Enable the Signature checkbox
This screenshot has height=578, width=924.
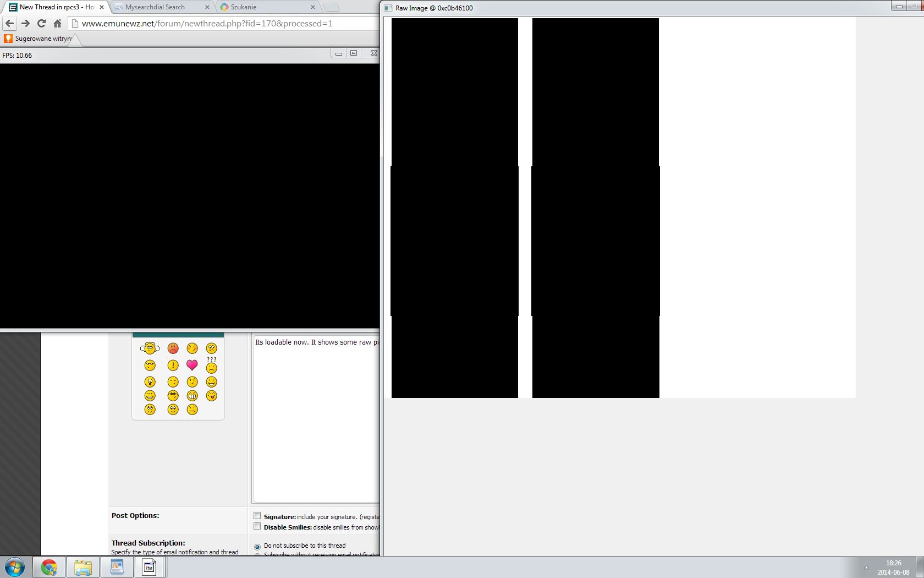[x=257, y=516]
